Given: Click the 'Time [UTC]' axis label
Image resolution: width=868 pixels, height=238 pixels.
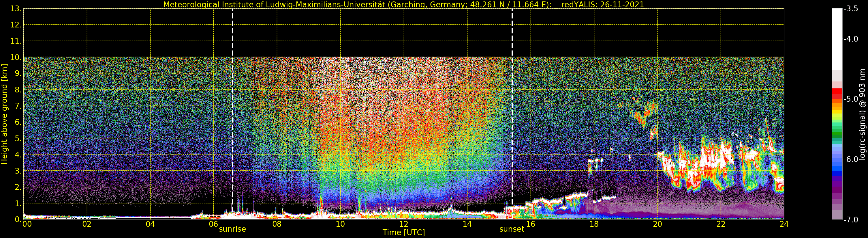Looking at the screenshot, I should (x=403, y=233).
